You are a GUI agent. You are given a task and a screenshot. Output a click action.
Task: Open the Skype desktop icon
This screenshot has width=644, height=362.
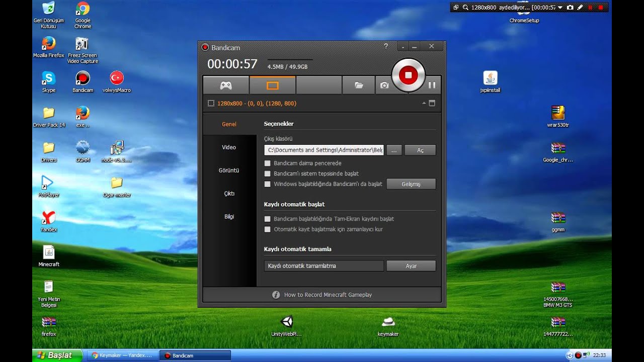[49, 82]
